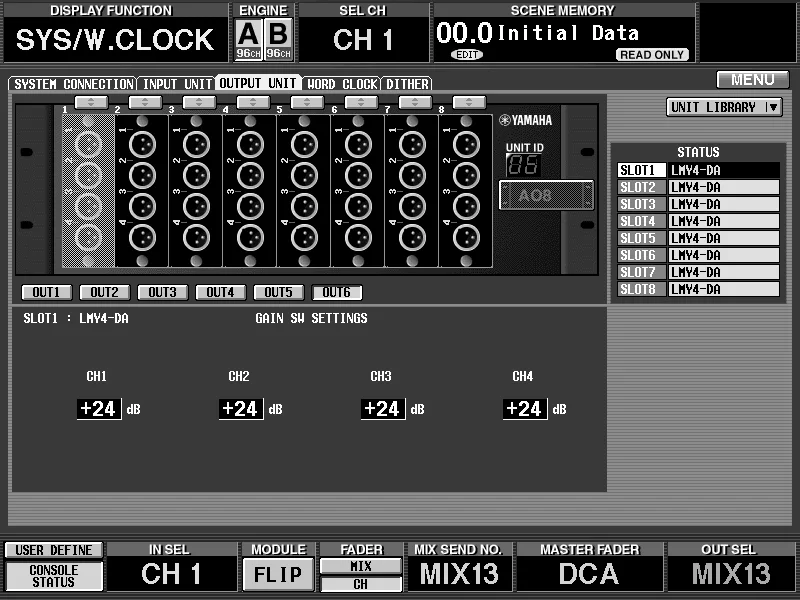Screen dimensions: 800x600
Task: Click XLR connector 3 on slot 6 card
Action: click(359, 207)
